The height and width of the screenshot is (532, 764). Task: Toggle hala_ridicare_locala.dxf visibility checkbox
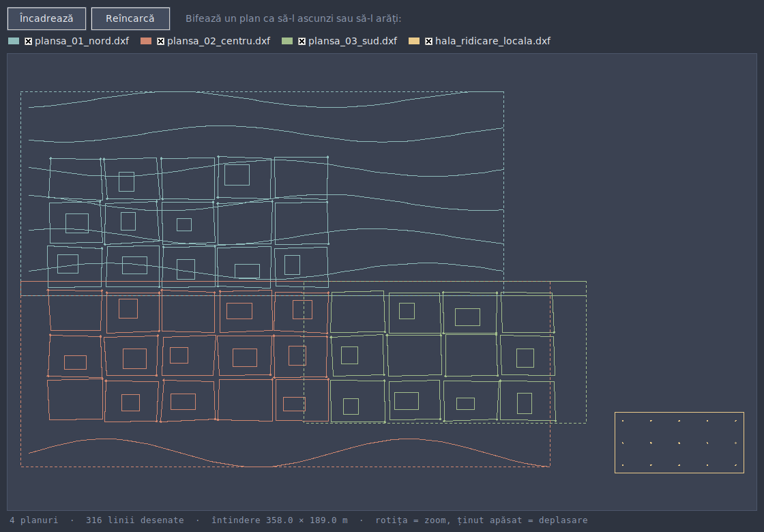(429, 42)
